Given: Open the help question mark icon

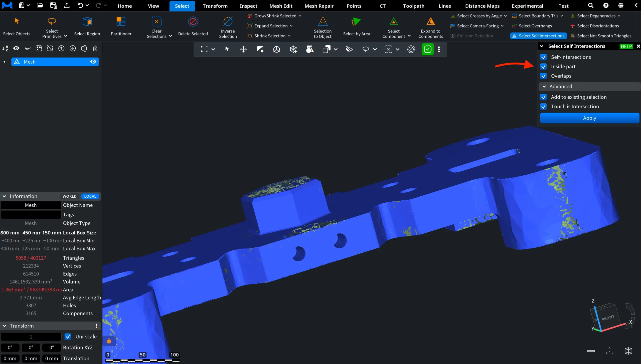Looking at the screenshot, I should click(x=606, y=6).
